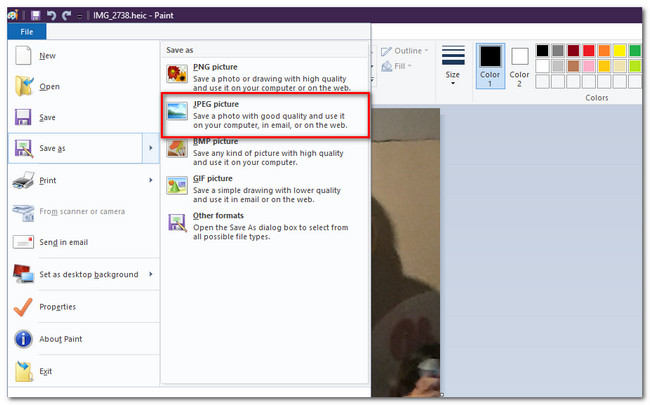Pick the red color swatch
Viewport: 650px width, 405px height.
[x=589, y=51]
